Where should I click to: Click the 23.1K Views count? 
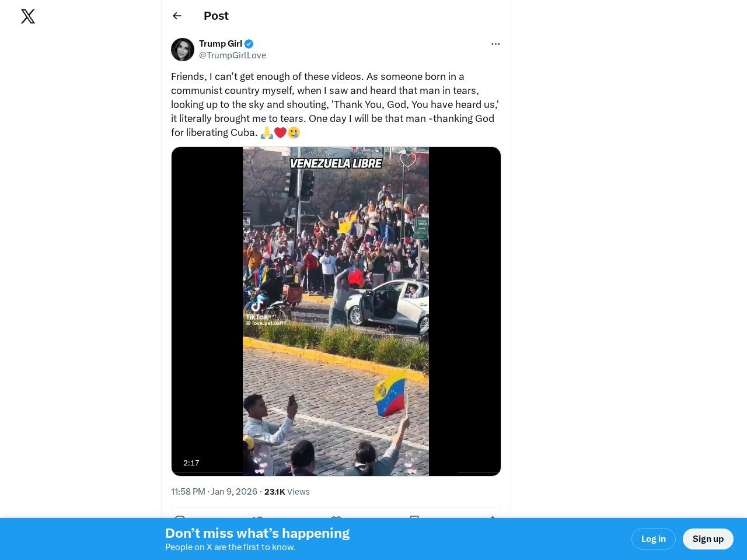tap(287, 492)
